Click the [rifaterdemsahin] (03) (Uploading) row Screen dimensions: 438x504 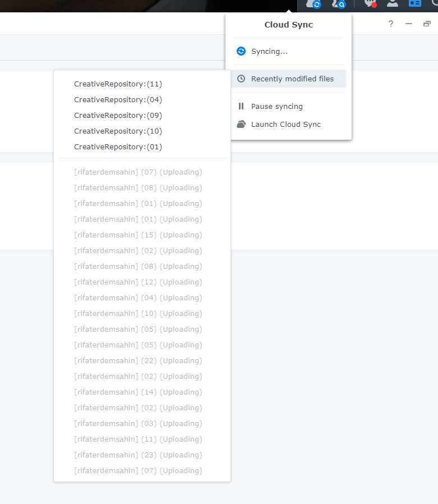pyautogui.click(x=142, y=424)
